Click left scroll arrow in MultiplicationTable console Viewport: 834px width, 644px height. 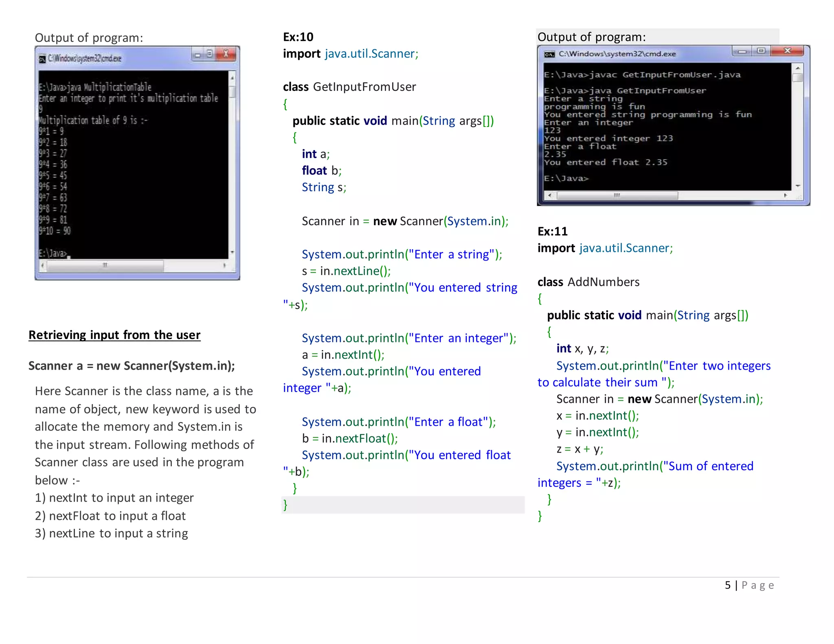(x=42, y=265)
